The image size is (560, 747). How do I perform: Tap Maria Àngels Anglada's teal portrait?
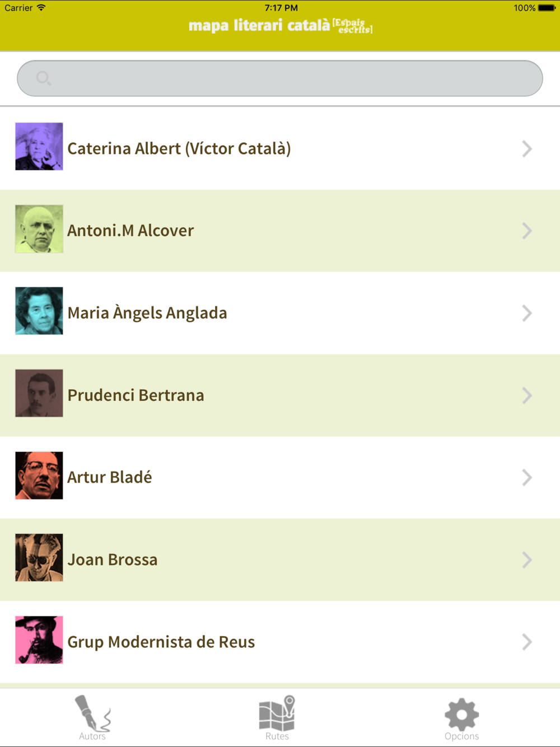coord(39,311)
